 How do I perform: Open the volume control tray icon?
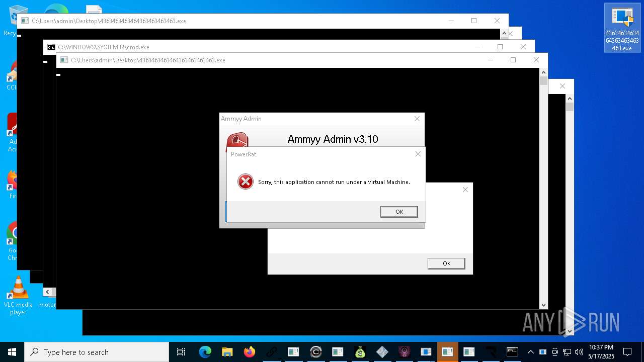click(x=579, y=352)
